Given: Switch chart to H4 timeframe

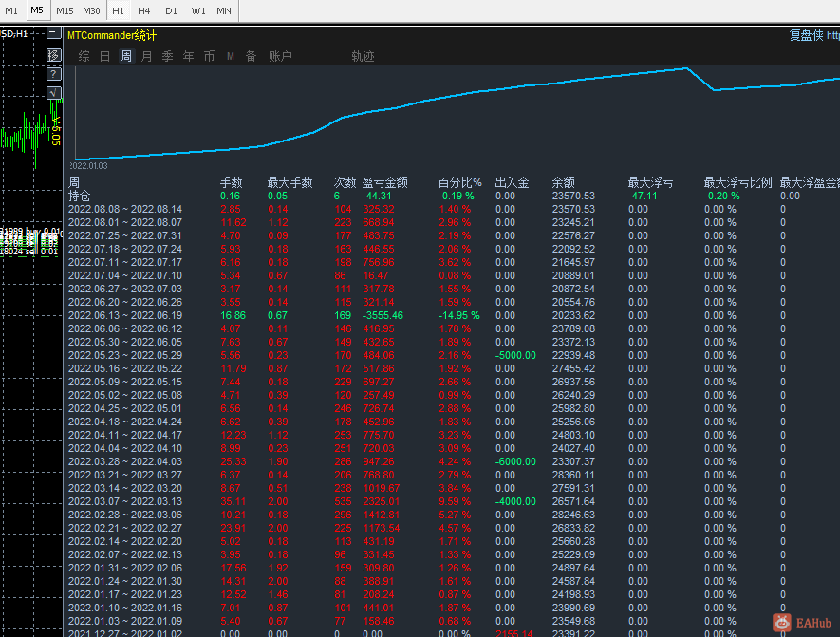Looking at the screenshot, I should pos(144,10).
